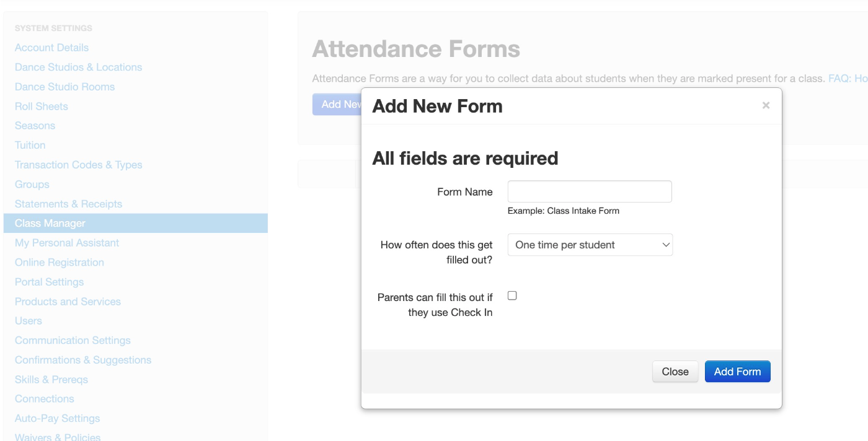Select the highlighted Class Manager item
This screenshot has width=868, height=441.
136,223
